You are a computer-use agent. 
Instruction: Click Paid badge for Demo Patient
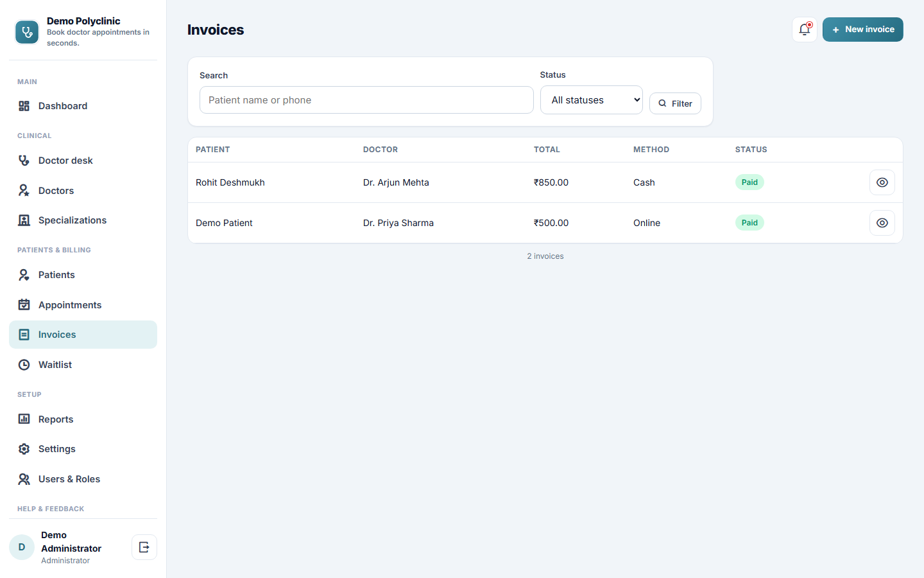(749, 223)
